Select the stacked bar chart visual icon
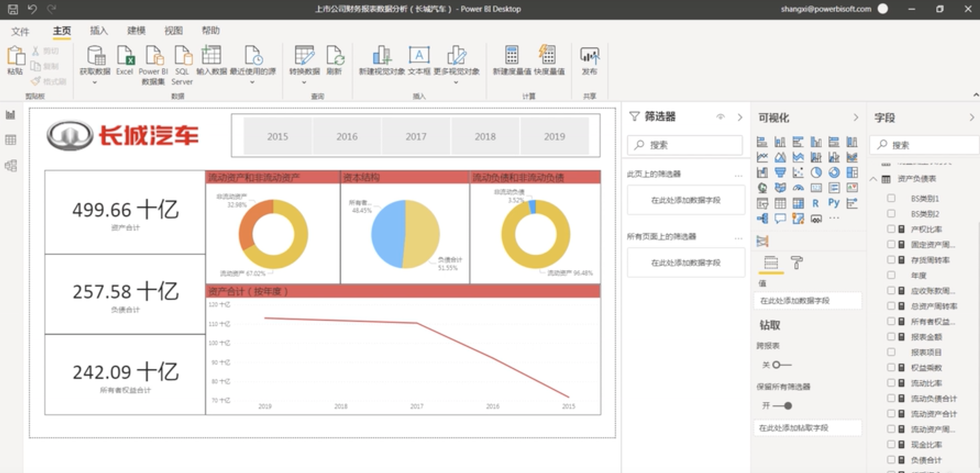 pyautogui.click(x=762, y=142)
